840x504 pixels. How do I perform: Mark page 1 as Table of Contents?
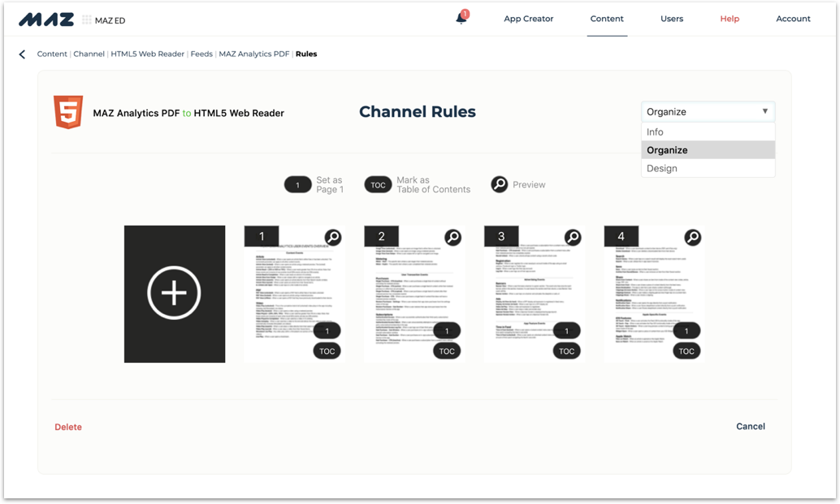coord(327,351)
